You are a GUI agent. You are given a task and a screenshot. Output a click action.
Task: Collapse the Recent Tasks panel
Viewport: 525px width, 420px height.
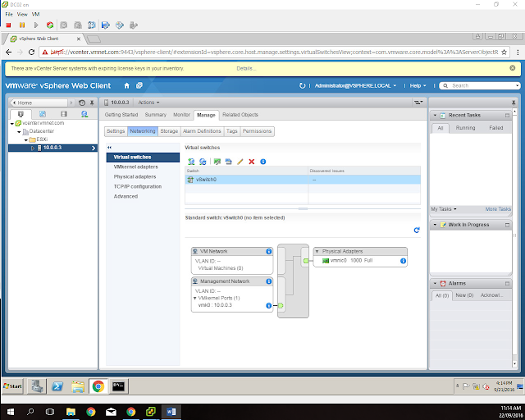[x=435, y=115]
